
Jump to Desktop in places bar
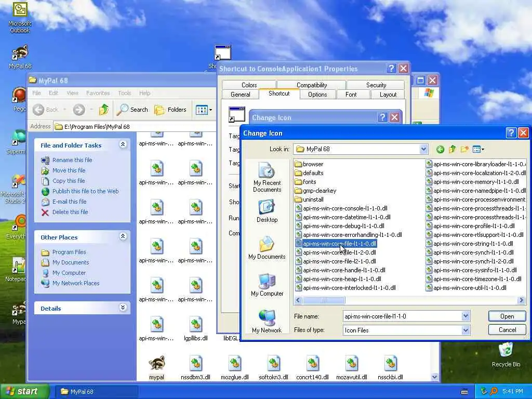(x=267, y=211)
